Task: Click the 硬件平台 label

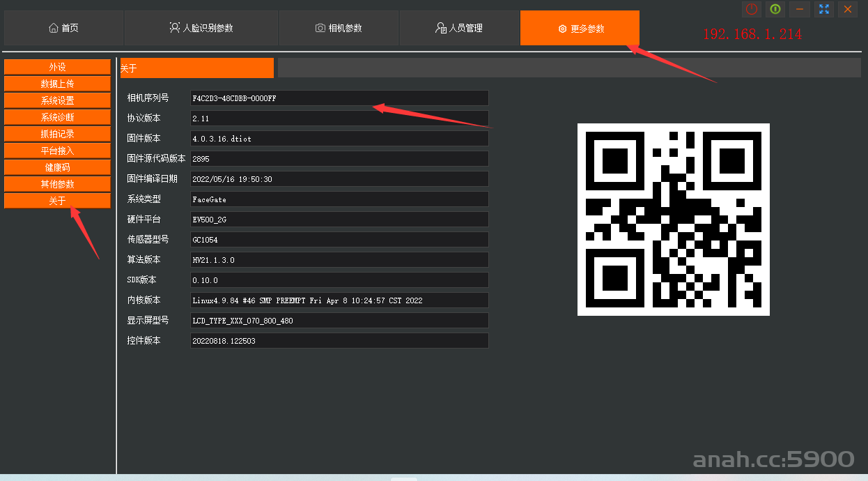Action: tap(144, 219)
